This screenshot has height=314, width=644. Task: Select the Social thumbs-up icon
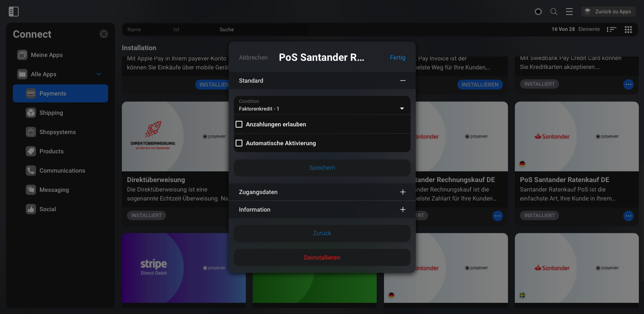pos(30,209)
